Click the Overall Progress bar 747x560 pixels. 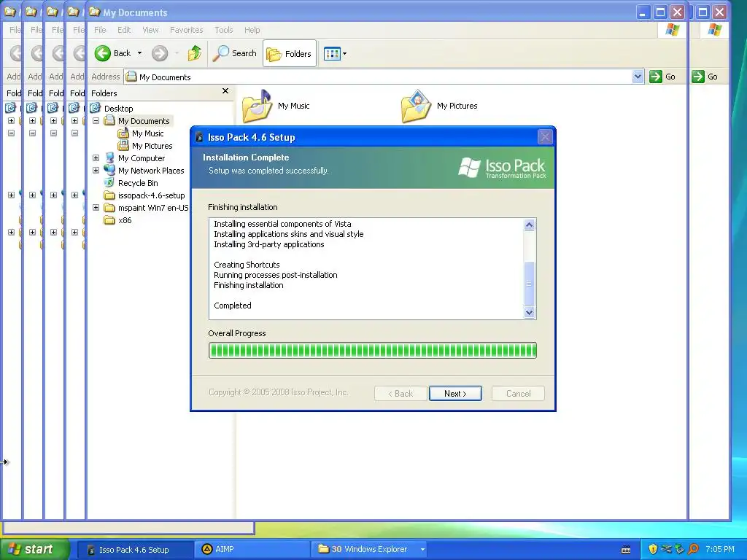pyautogui.click(x=373, y=351)
